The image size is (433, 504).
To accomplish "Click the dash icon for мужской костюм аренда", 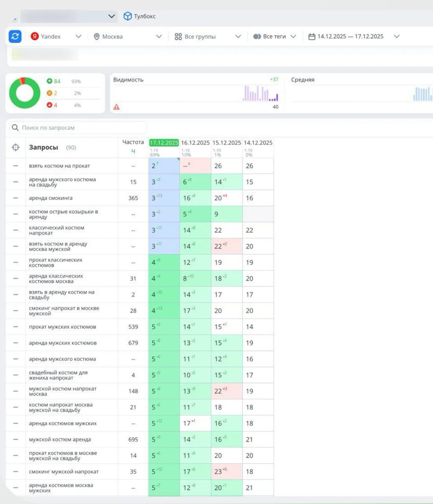I will [15, 439].
